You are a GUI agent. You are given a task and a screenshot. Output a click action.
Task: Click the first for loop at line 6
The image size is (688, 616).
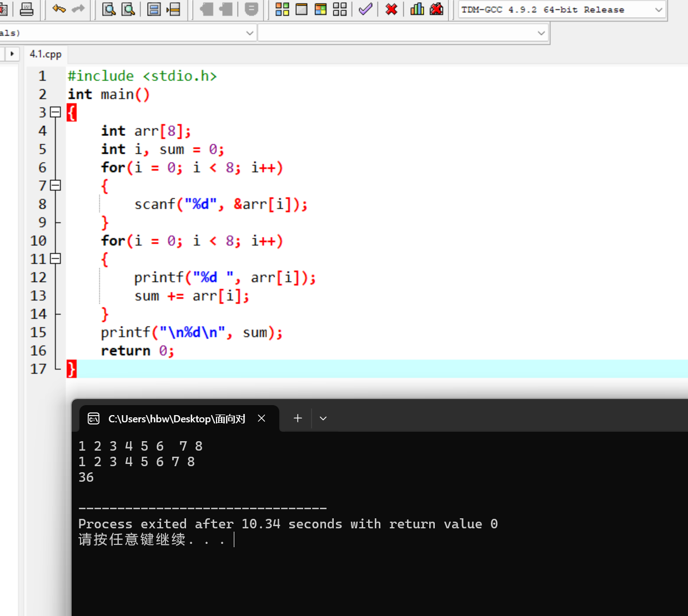point(192,168)
